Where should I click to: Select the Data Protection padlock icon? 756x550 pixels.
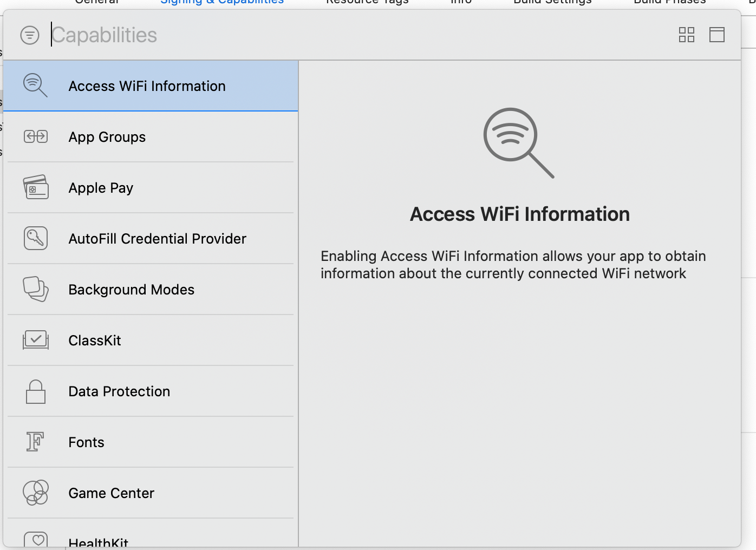[x=35, y=391]
